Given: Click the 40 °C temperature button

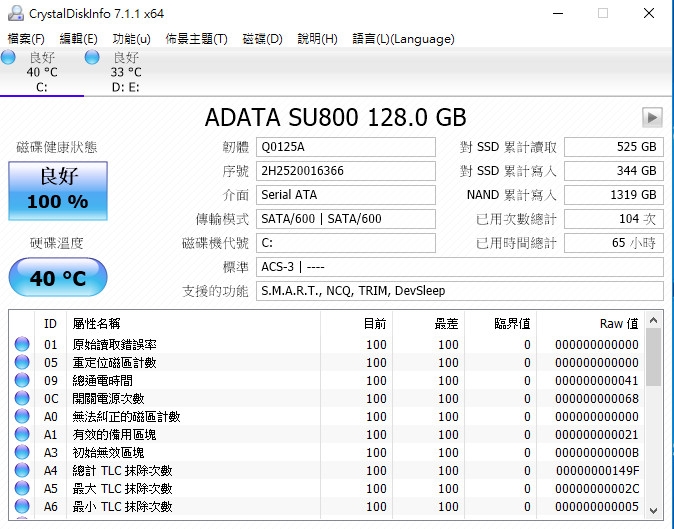Looking at the screenshot, I should pyautogui.click(x=58, y=277).
